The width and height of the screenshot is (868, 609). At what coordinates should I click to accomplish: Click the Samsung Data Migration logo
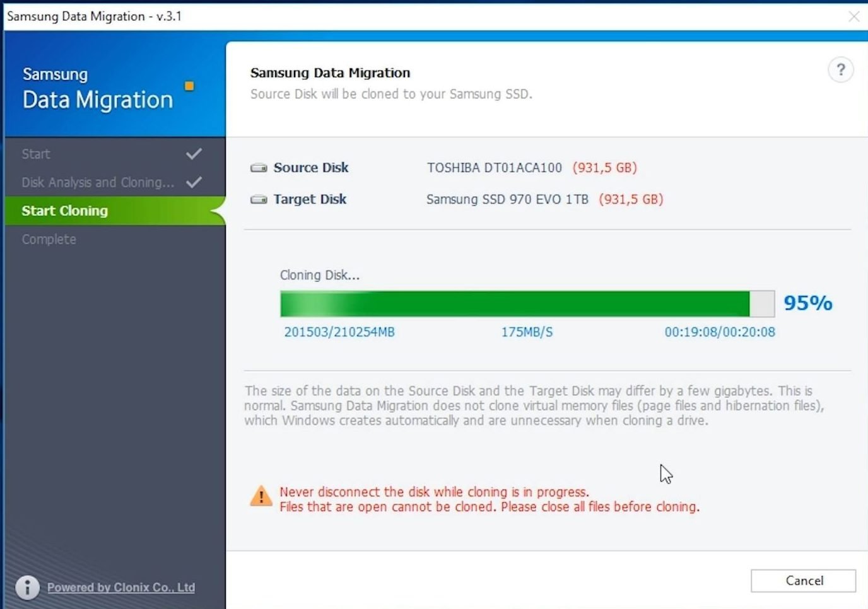pyautogui.click(x=98, y=88)
